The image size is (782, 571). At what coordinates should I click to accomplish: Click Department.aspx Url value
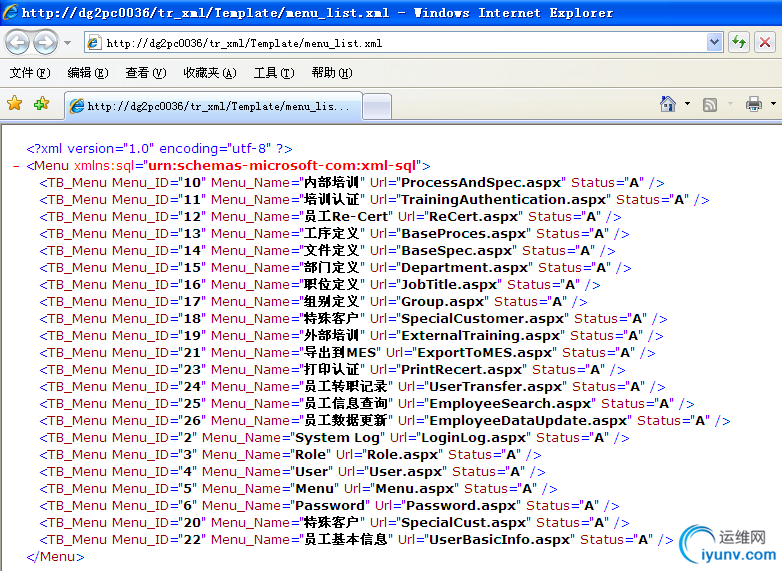[464, 267]
